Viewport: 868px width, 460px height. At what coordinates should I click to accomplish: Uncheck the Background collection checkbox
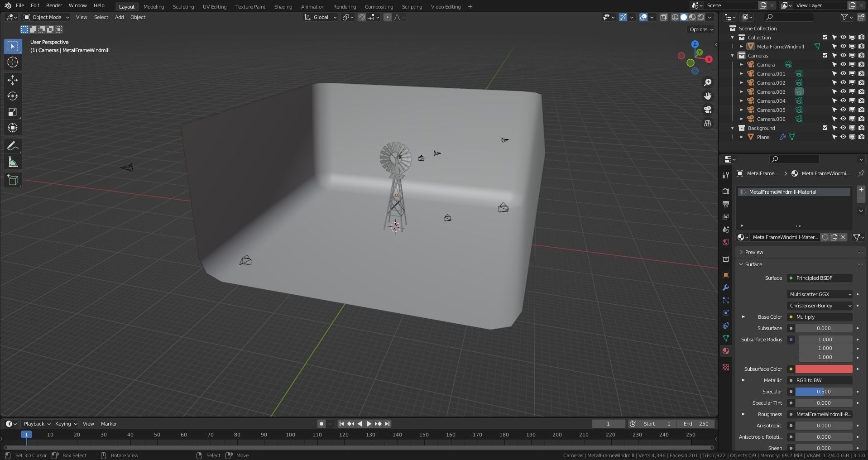pos(825,128)
